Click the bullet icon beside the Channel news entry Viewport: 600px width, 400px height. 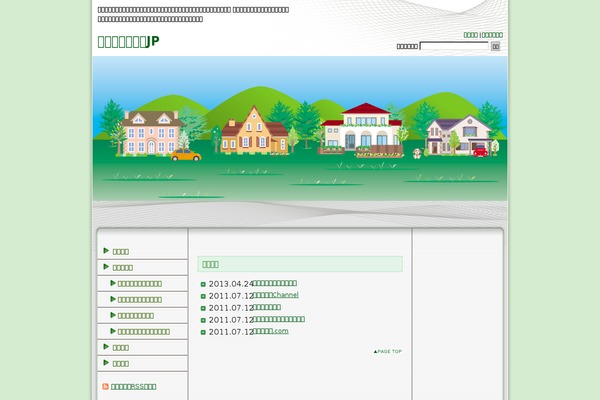coord(203,296)
